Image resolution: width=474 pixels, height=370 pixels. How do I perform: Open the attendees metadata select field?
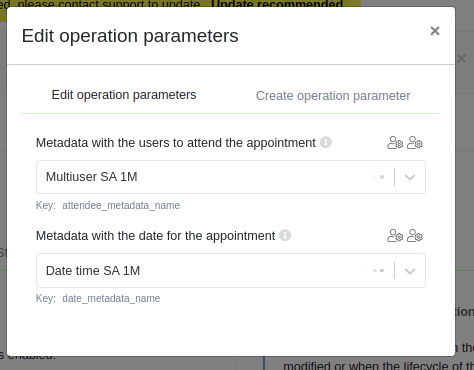231,177
